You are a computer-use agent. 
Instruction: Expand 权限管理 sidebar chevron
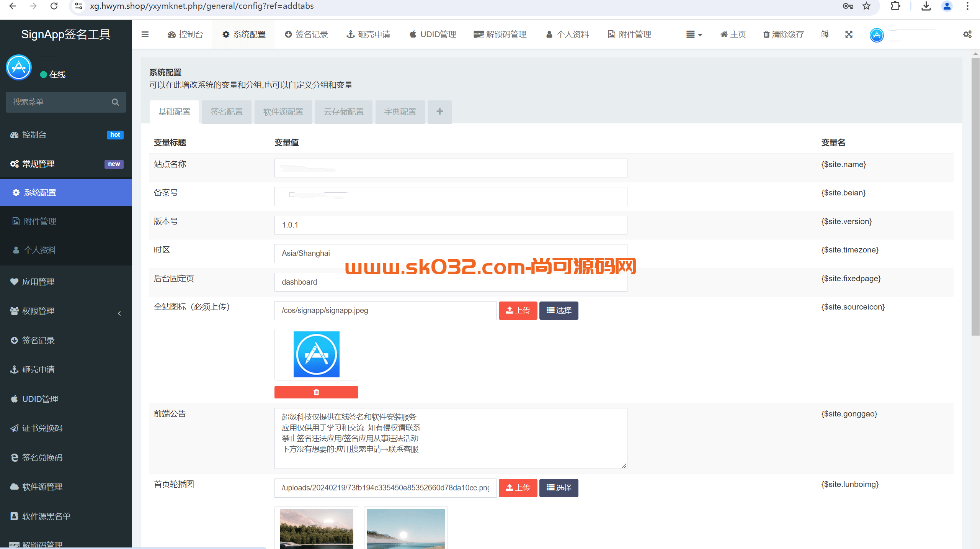coord(119,313)
